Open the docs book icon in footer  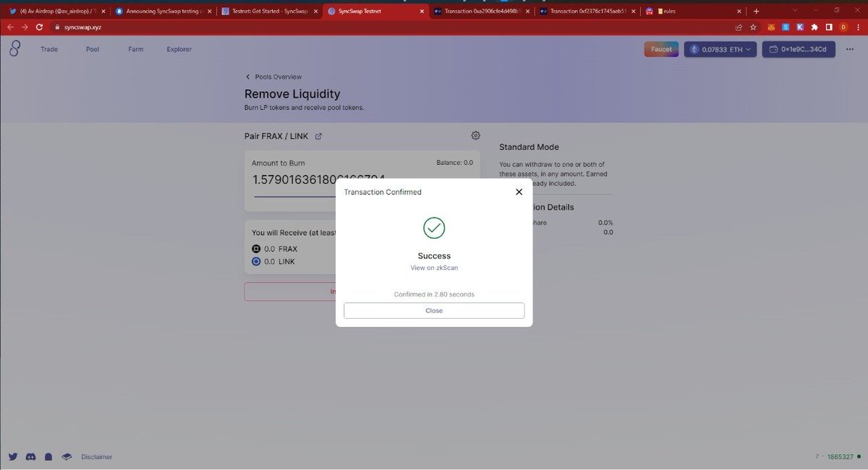67,457
